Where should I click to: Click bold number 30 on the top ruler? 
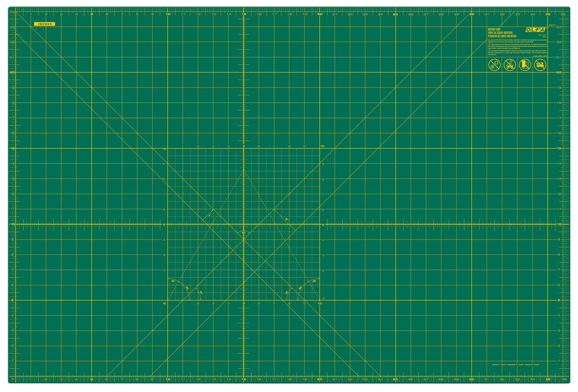tap(471, 14)
